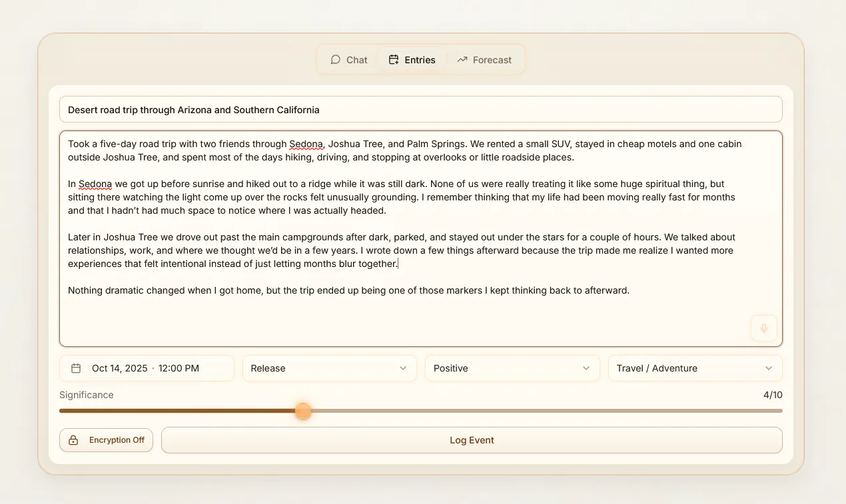
Task: Click the Log Event button
Action: point(472,440)
